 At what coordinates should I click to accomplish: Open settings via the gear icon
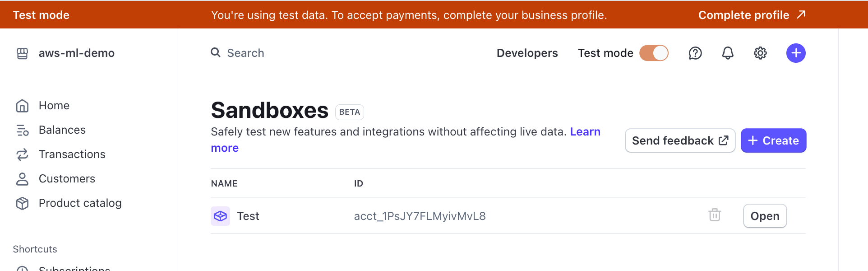coord(760,53)
